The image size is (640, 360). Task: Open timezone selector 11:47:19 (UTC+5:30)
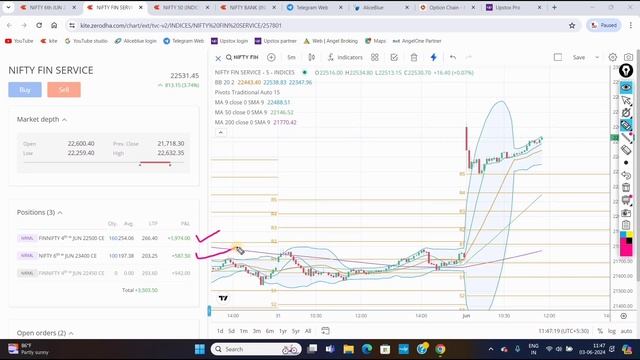pos(564,331)
